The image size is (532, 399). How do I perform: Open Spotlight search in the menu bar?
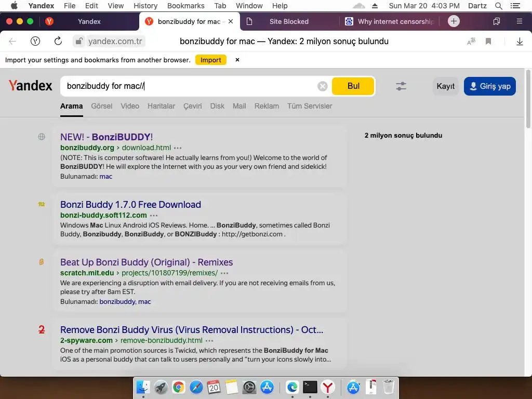coord(498,6)
